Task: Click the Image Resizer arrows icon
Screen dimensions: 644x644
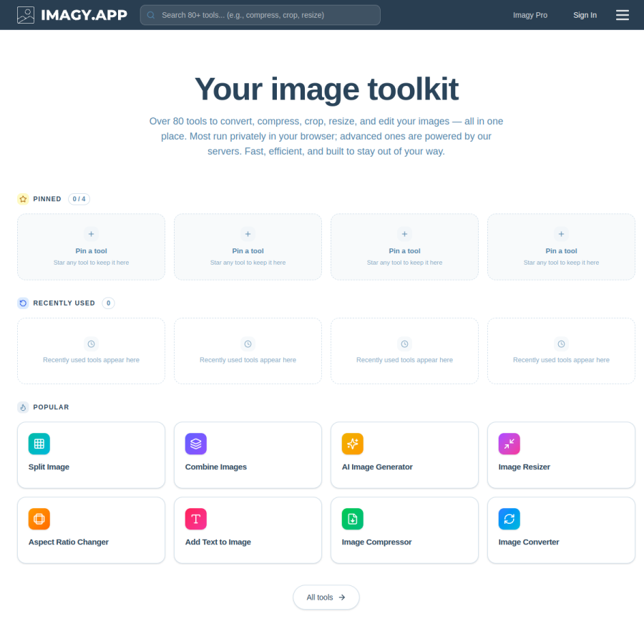Action: coord(509,444)
